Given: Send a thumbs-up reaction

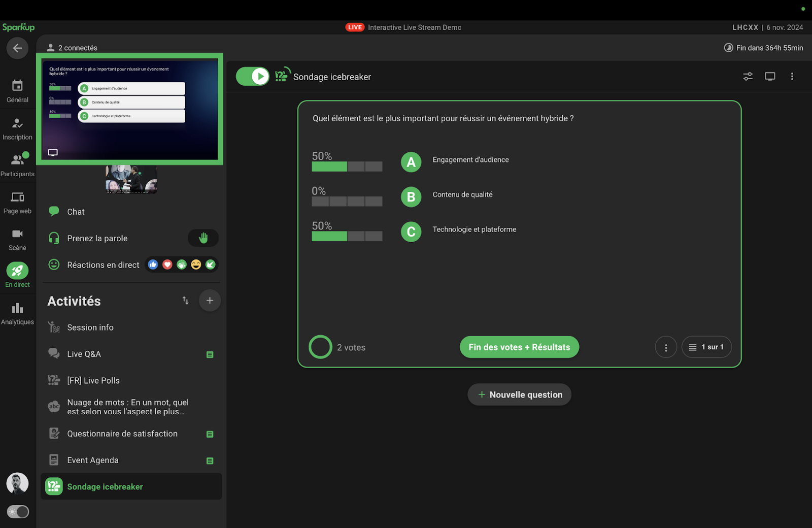Looking at the screenshot, I should (153, 265).
